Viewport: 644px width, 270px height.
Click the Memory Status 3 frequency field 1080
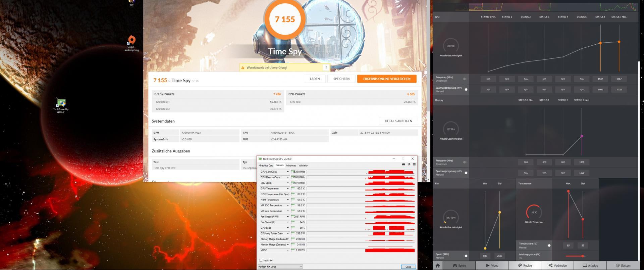582,162
